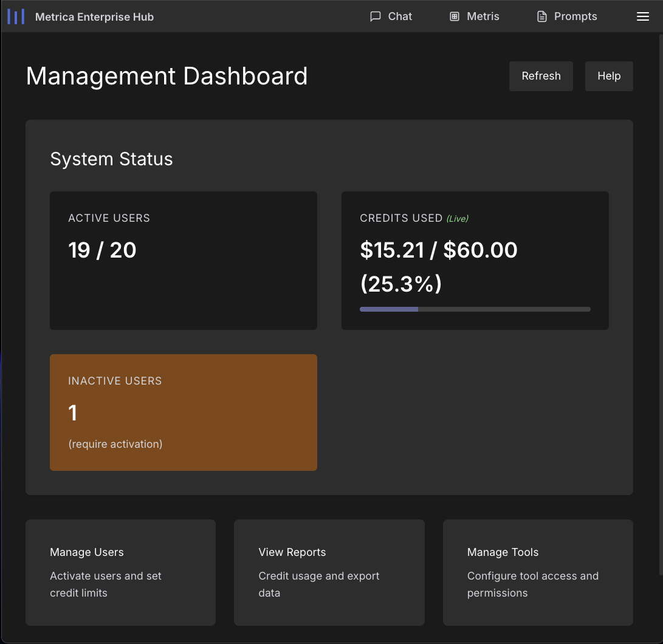Go to the Chat nav label
The image size is (663, 644).
coord(400,16)
